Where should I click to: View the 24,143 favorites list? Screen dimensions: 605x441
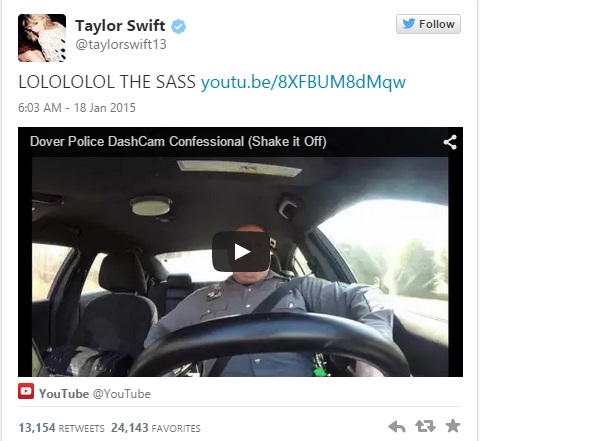[x=156, y=428]
